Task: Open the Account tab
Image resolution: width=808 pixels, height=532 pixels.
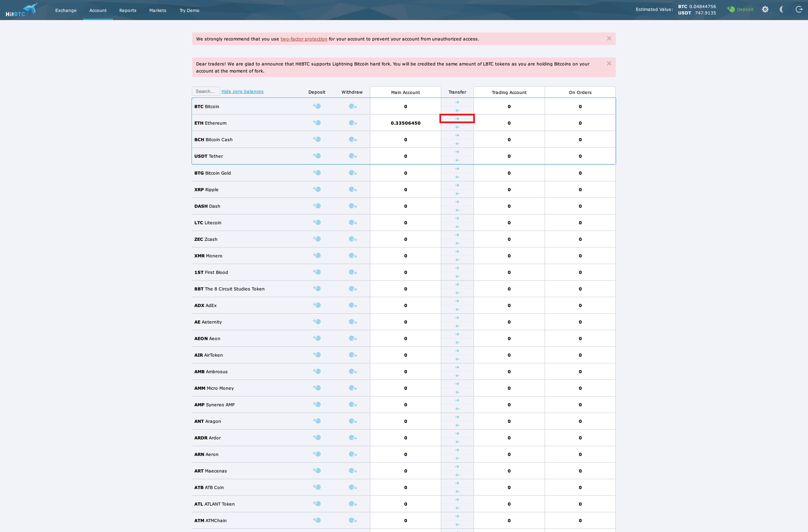Action: 98,10
